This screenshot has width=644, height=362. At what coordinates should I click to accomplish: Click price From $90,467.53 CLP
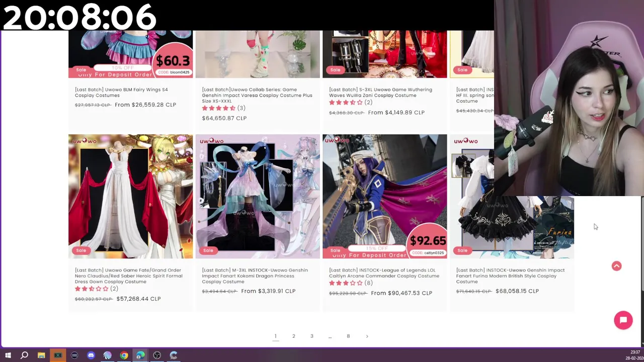tap(401, 293)
